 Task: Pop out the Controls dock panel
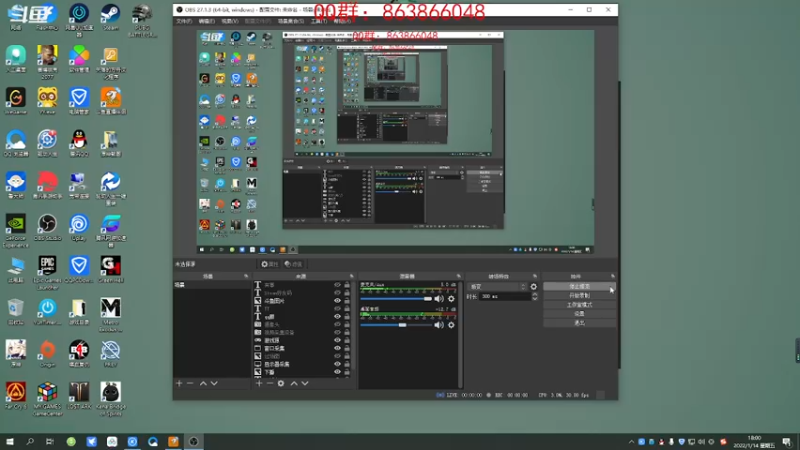[613, 276]
